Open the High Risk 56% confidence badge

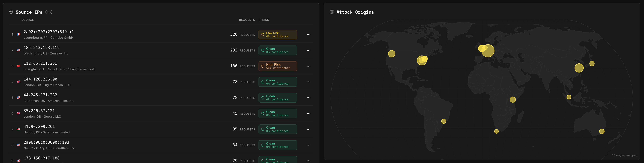(278, 66)
